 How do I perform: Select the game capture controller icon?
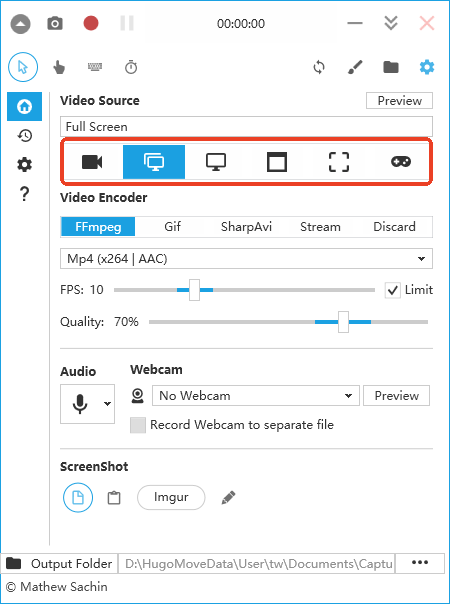(x=401, y=162)
